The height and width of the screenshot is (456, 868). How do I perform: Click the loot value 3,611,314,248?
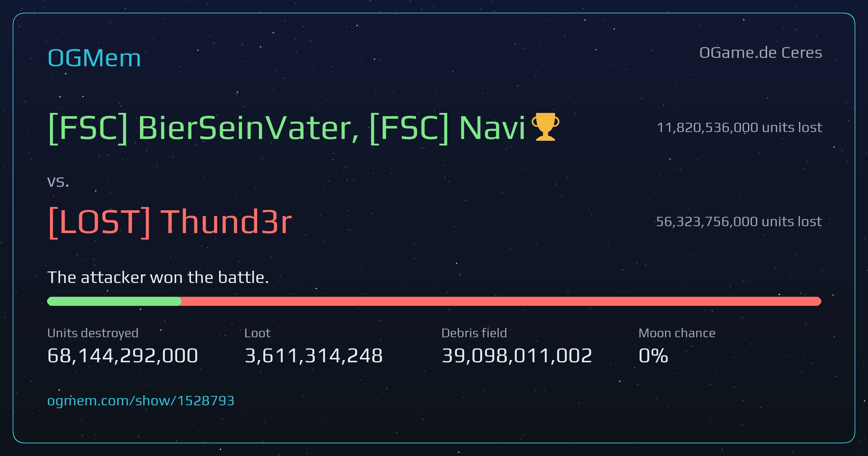(314, 355)
